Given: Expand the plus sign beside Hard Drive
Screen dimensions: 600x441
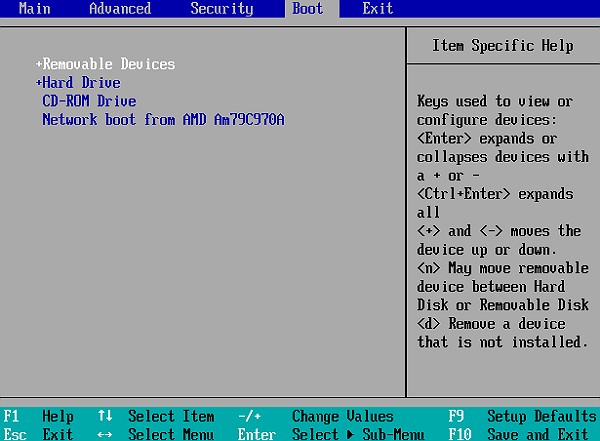Looking at the screenshot, I should pyautogui.click(x=39, y=82).
